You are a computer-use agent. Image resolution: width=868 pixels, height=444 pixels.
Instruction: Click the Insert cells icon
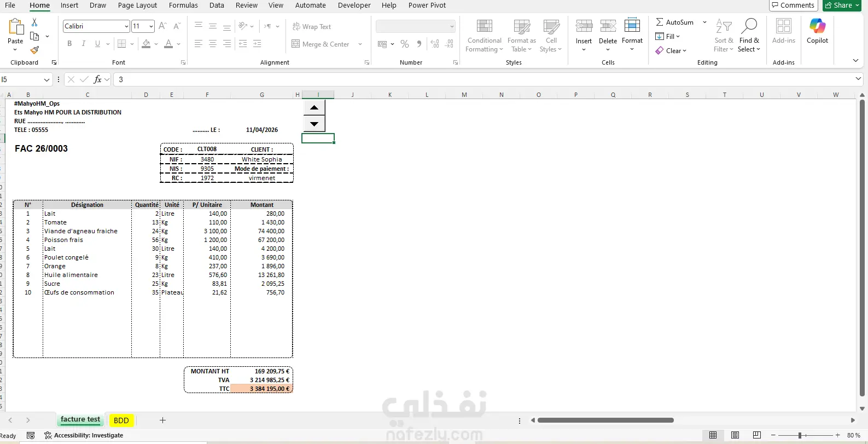click(584, 26)
